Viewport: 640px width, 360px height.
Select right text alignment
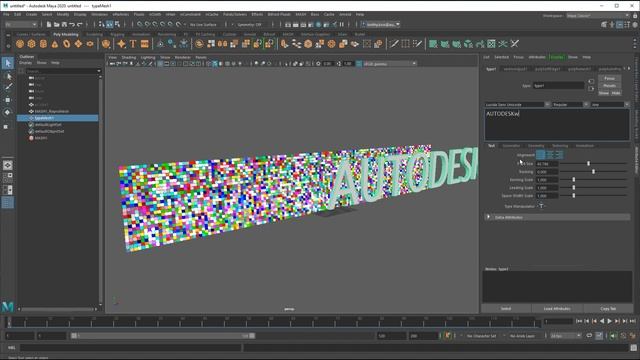pos(559,155)
